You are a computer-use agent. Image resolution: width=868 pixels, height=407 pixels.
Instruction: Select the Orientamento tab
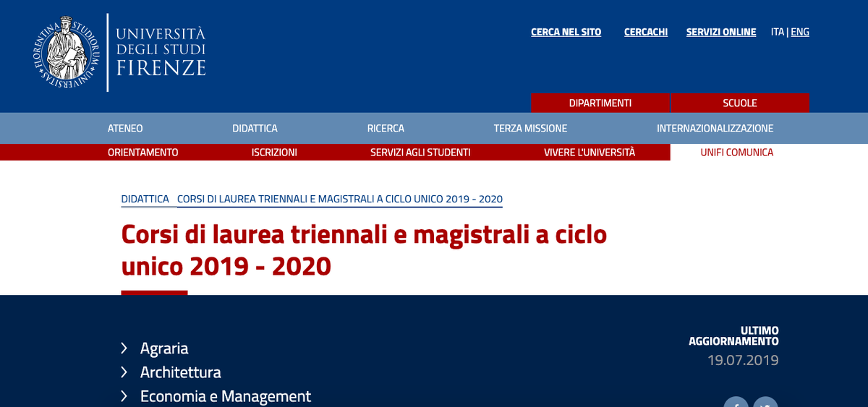tap(143, 152)
